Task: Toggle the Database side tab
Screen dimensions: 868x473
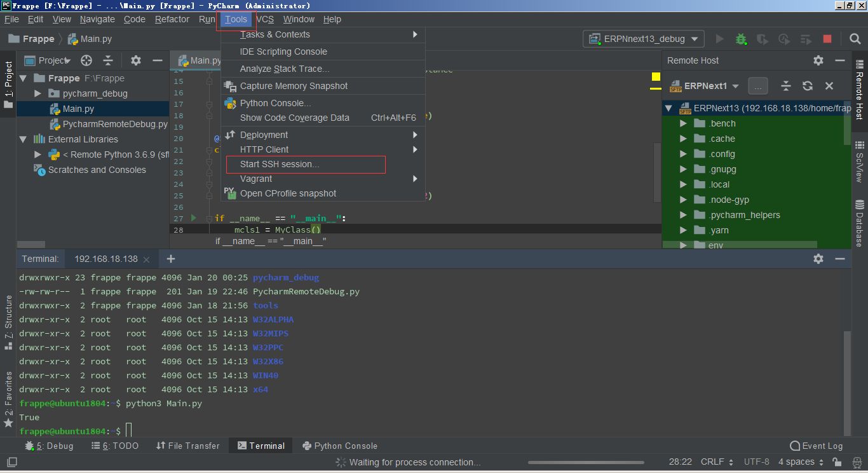Action: [860, 223]
